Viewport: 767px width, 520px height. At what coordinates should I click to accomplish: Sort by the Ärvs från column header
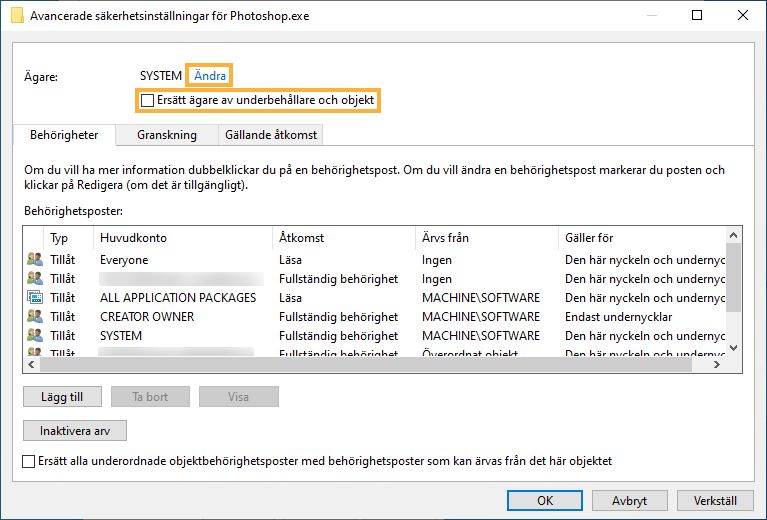[x=486, y=238]
